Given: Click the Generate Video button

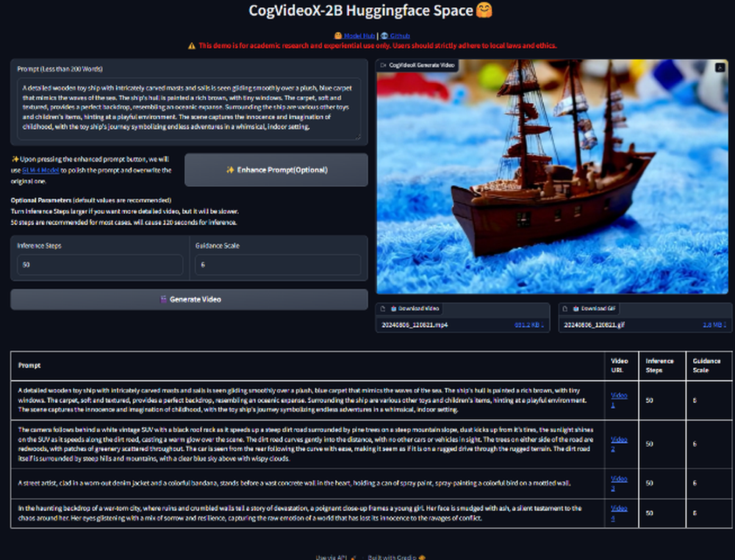Looking at the screenshot, I should pyautogui.click(x=189, y=299).
